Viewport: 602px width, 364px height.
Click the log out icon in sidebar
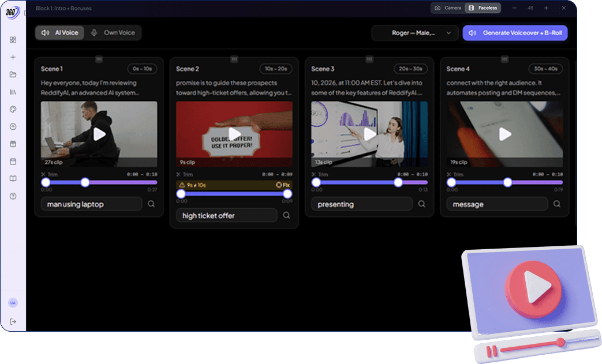pos(13,321)
